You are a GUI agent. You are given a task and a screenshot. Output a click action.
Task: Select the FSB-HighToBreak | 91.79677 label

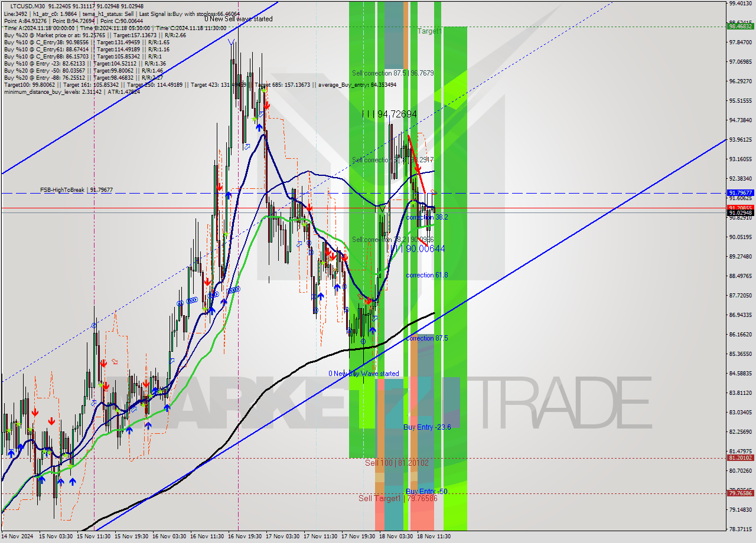pyautogui.click(x=76, y=190)
